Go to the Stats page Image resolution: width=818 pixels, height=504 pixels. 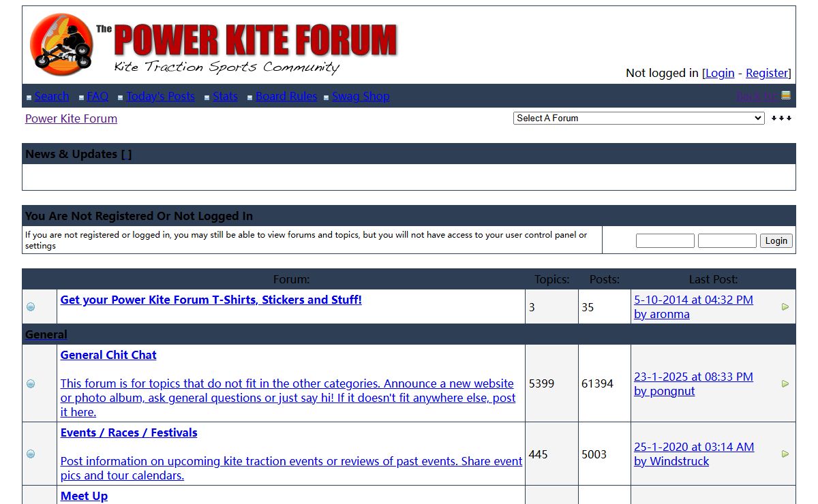(225, 97)
